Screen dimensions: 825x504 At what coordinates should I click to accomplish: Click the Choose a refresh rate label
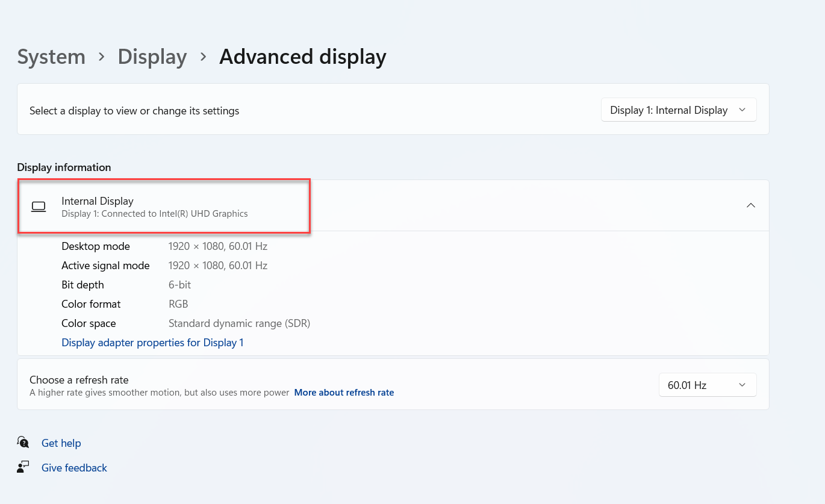pyautogui.click(x=79, y=380)
